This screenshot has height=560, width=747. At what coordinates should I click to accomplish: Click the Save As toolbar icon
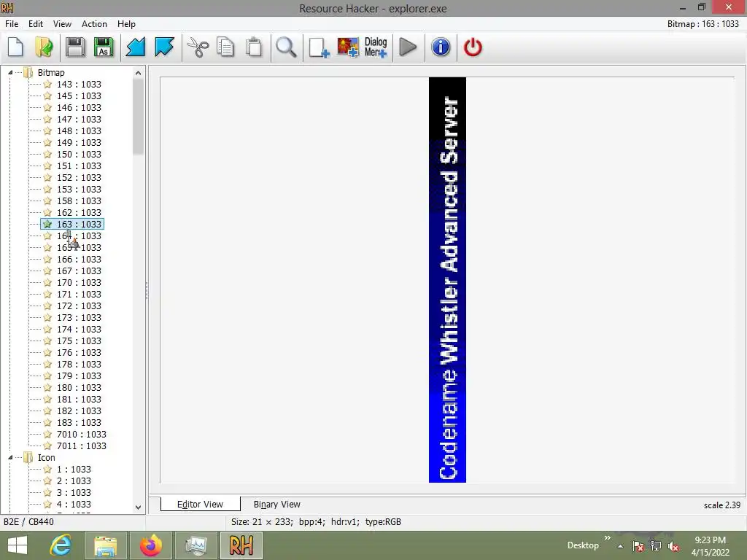(104, 47)
